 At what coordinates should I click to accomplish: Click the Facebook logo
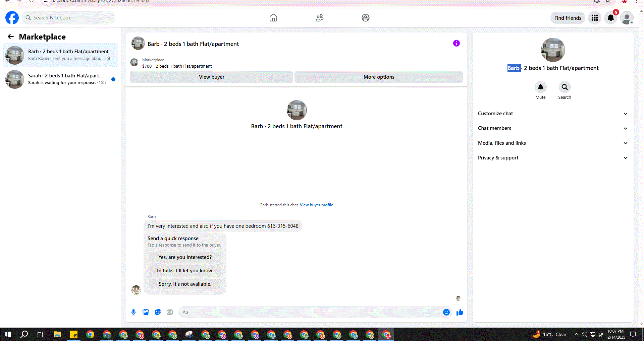pyautogui.click(x=12, y=18)
